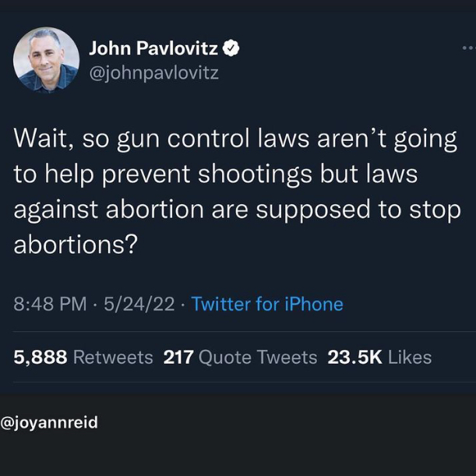
Task: Click the 5/24/22 date
Action: 139,304
